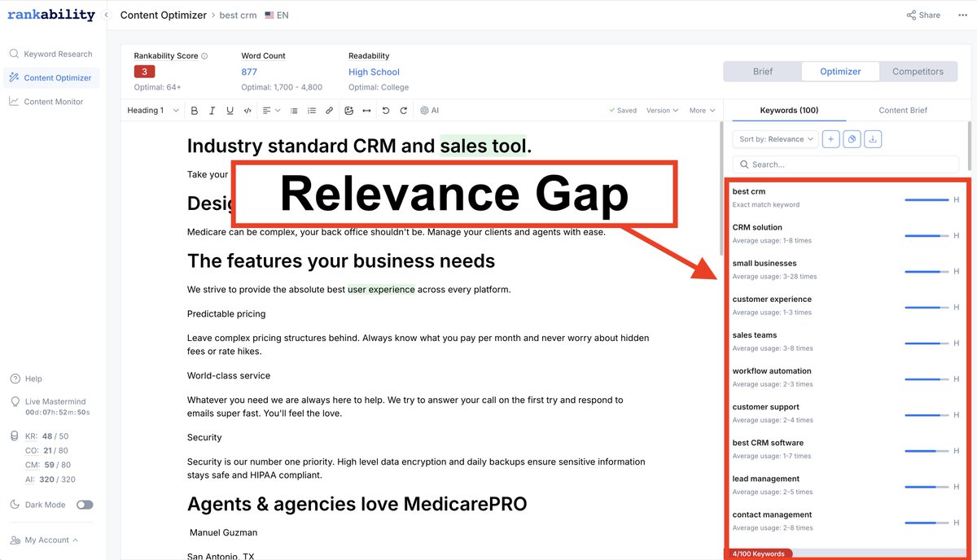
Task: Click the relevance bar for 'lead management'
Action: (927, 487)
